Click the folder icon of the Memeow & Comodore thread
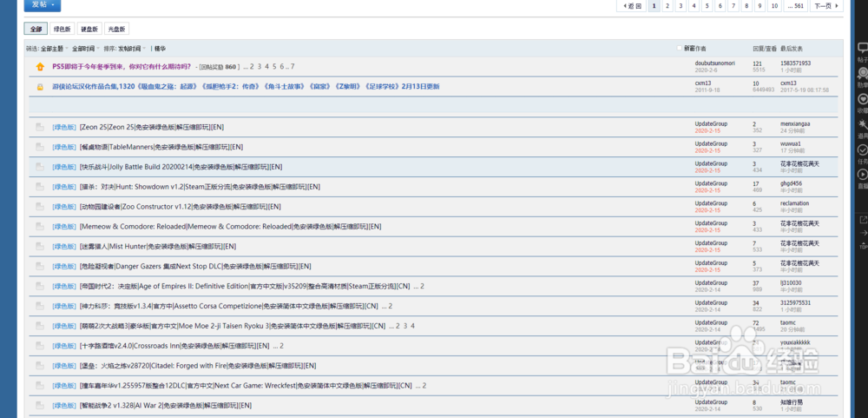868x418 pixels. pos(40,227)
